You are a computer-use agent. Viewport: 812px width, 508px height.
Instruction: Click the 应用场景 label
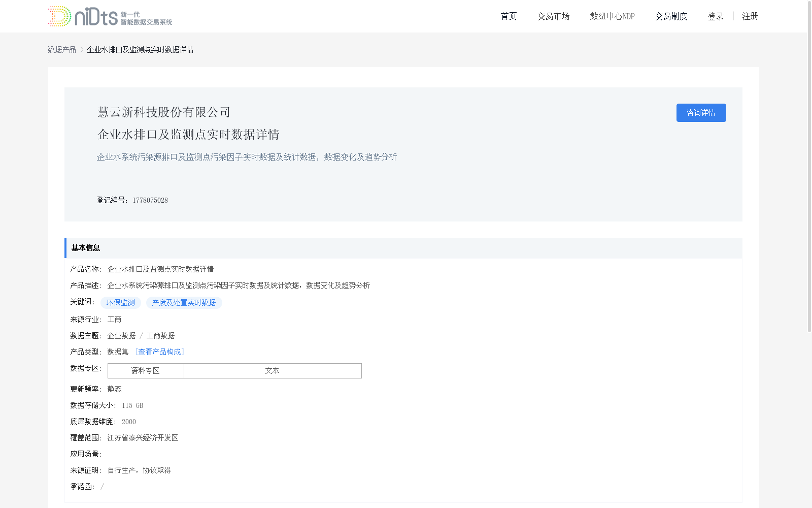coord(86,454)
